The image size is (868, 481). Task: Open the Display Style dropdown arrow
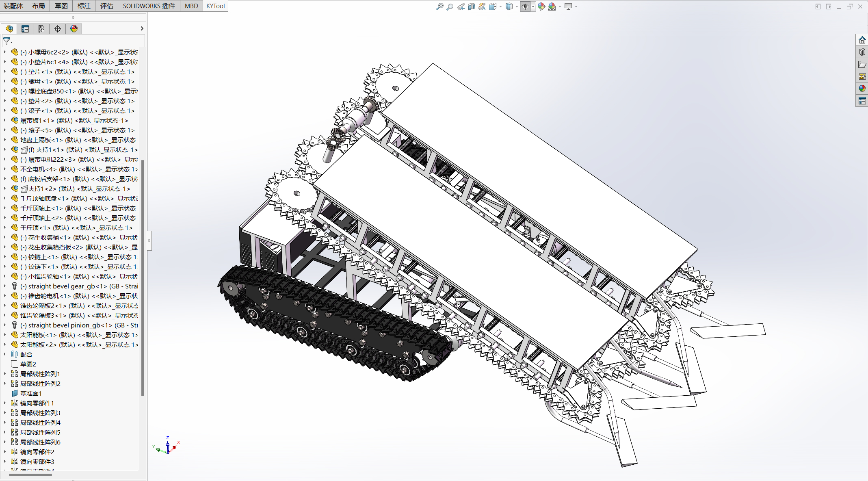517,6
